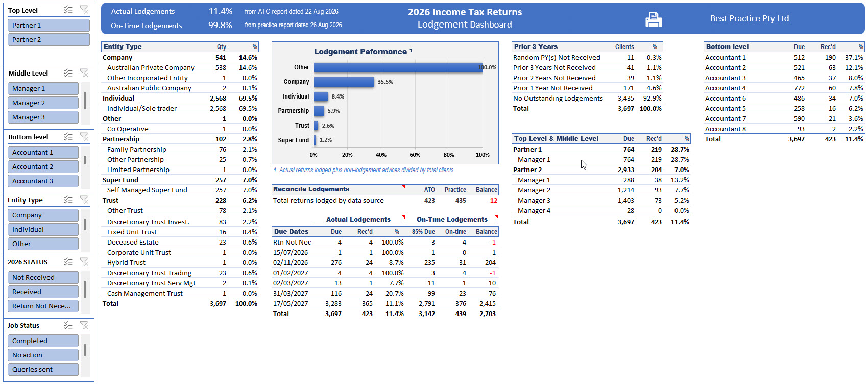Viewport: 868px width, 387px height.
Task: Select Partner 1 slicer button
Action: 49,25
